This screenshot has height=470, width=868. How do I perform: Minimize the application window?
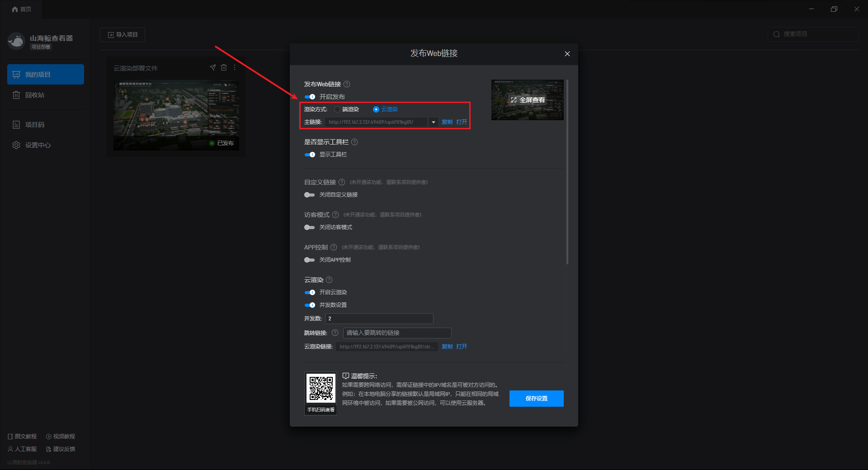(x=811, y=9)
